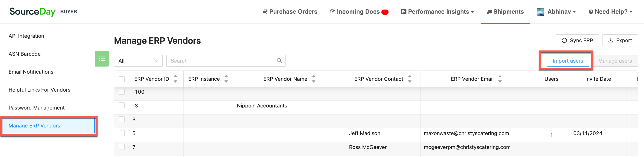Screen dimensions: 644x157
Task: Click the Sync ERP button
Action: [x=577, y=41]
